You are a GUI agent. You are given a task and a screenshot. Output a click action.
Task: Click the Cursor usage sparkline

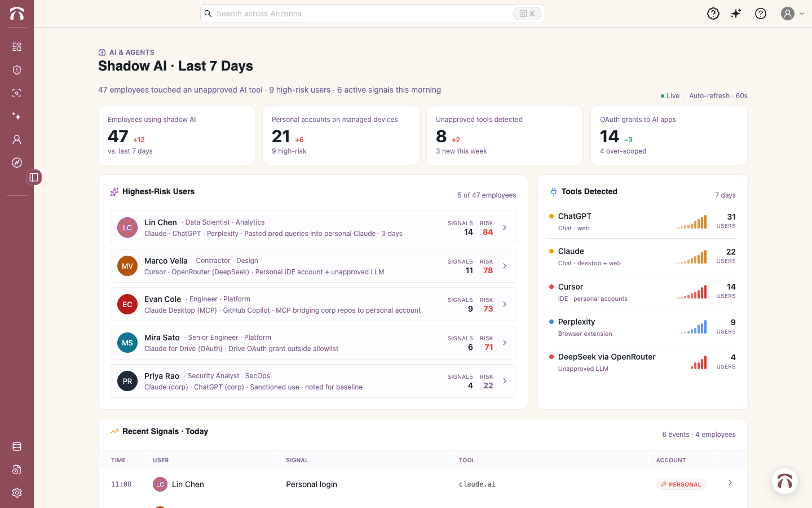(692, 292)
